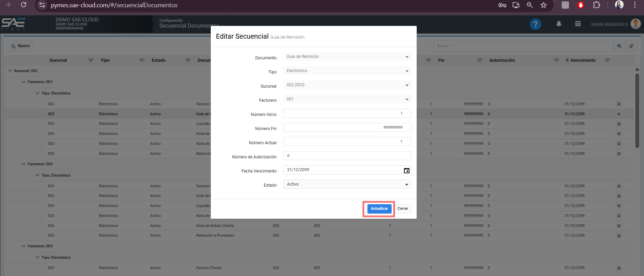Image resolution: width=644 pixels, height=276 pixels.
Task: Click the Nuevo button
Action: (20, 46)
